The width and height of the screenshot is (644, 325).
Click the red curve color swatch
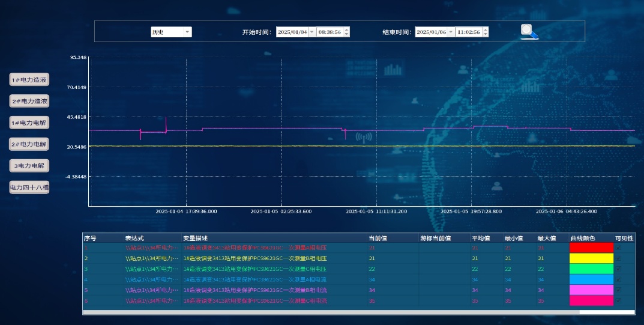pos(591,248)
